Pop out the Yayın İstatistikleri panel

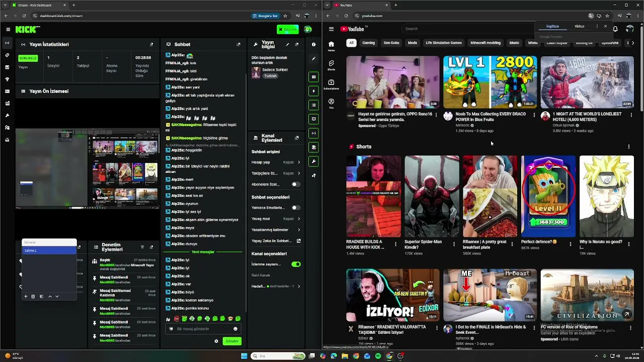[x=151, y=44]
